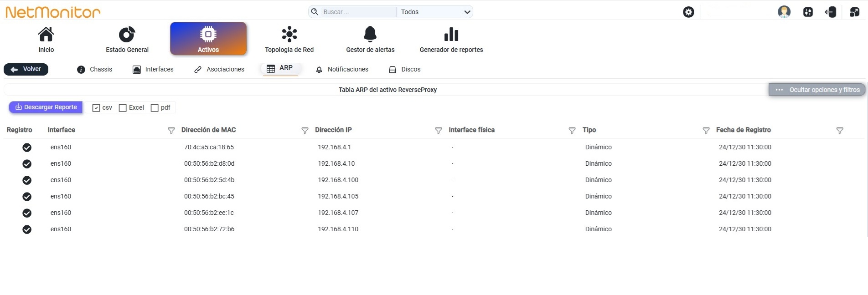Click Ocultar opciones y filtros button
868x295 pixels.
click(817, 90)
